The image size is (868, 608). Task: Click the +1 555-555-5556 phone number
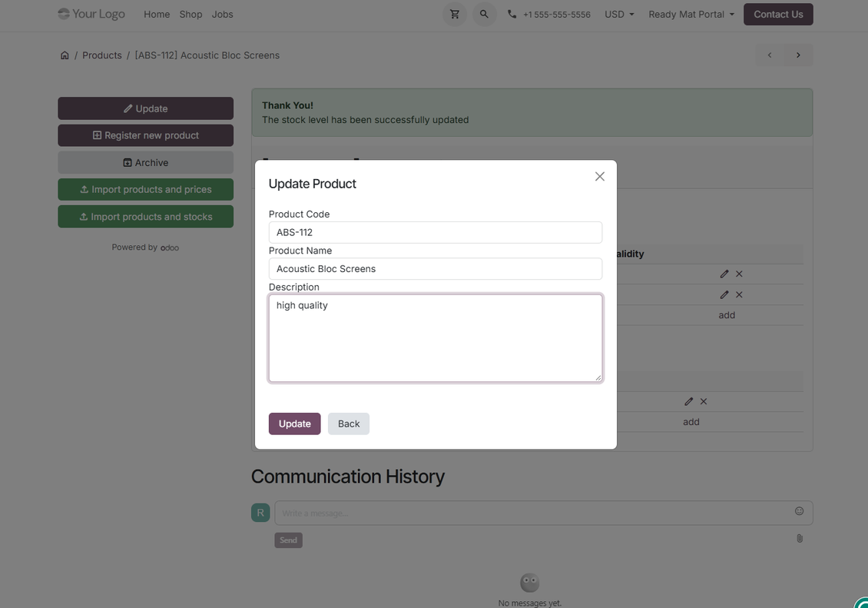tap(556, 15)
